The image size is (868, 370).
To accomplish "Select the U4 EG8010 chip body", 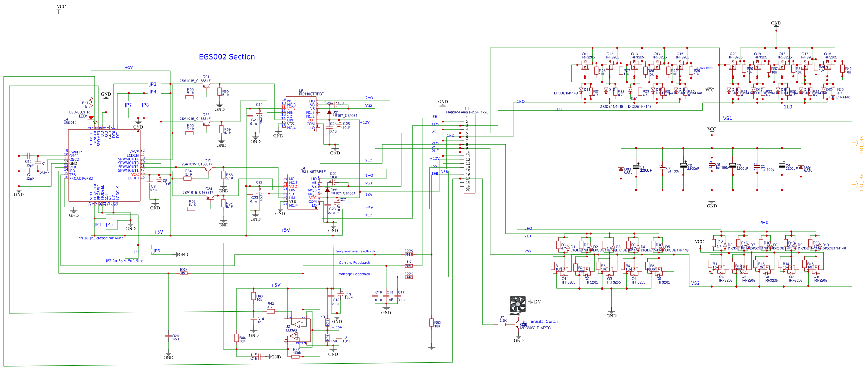I will pyautogui.click(x=104, y=165).
